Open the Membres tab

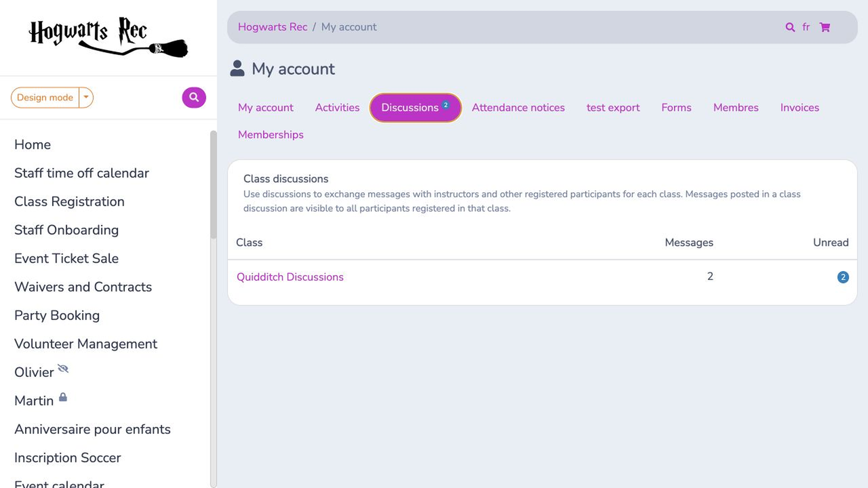(x=736, y=108)
